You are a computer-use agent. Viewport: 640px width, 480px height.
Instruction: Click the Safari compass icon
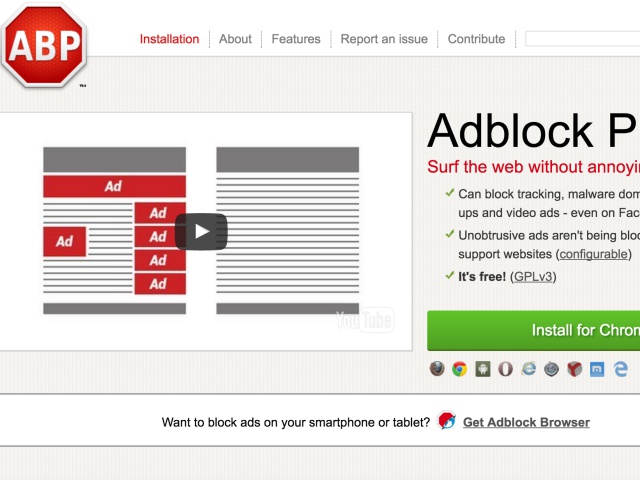pos(552,368)
